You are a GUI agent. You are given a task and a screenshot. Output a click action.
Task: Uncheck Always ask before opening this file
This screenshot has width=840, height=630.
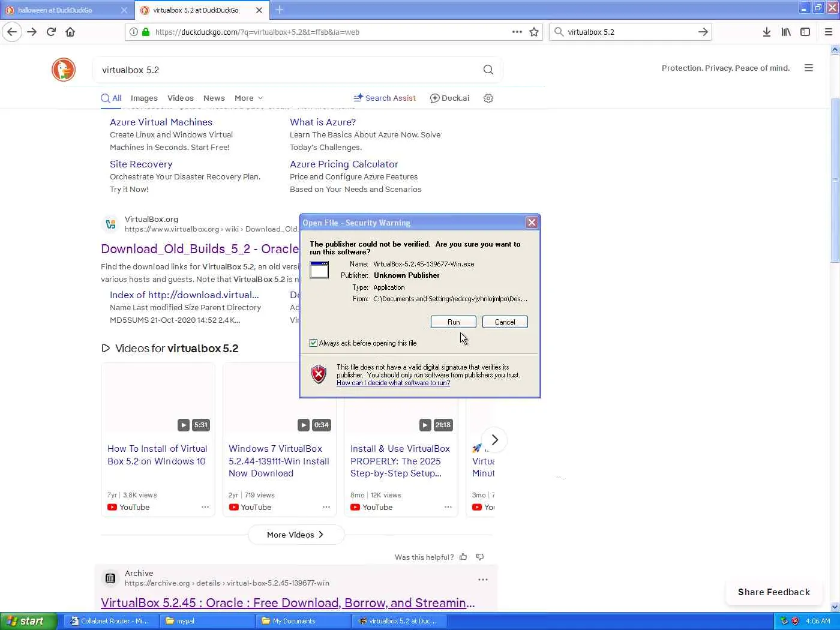click(x=313, y=343)
